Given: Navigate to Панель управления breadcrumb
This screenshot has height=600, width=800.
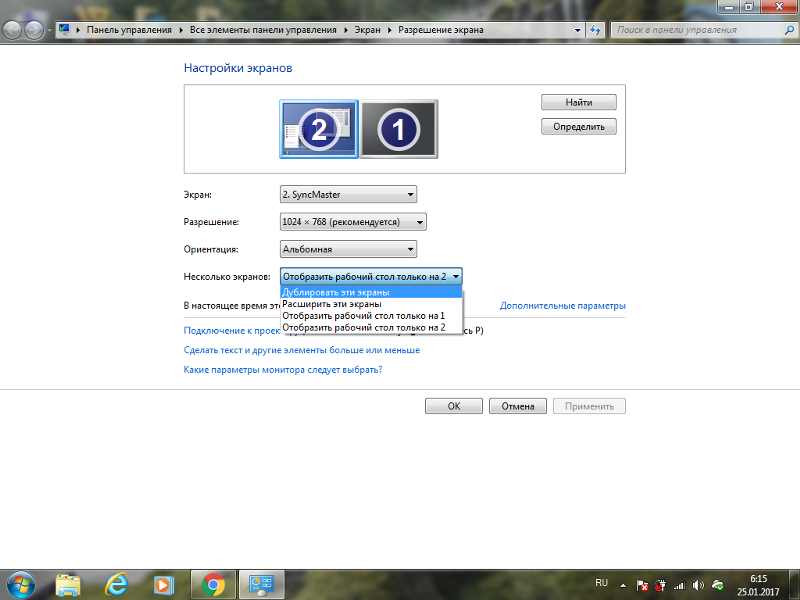Looking at the screenshot, I should (129, 30).
